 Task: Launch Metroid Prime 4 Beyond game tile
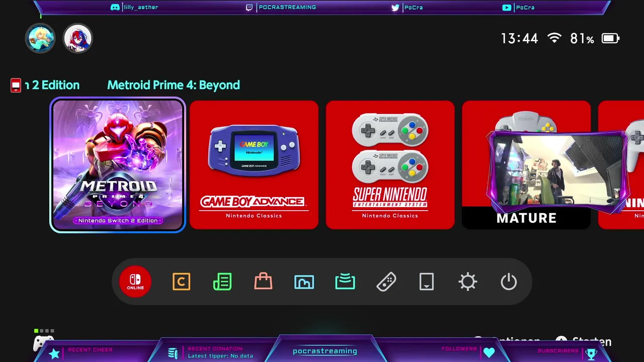tap(118, 165)
